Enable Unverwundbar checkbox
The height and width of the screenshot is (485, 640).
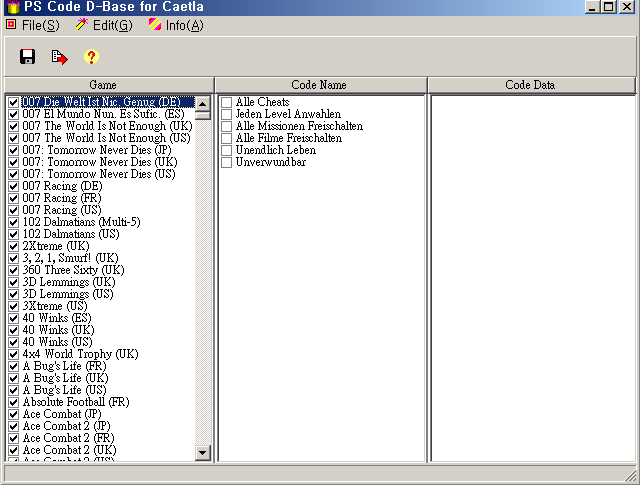pyautogui.click(x=227, y=162)
